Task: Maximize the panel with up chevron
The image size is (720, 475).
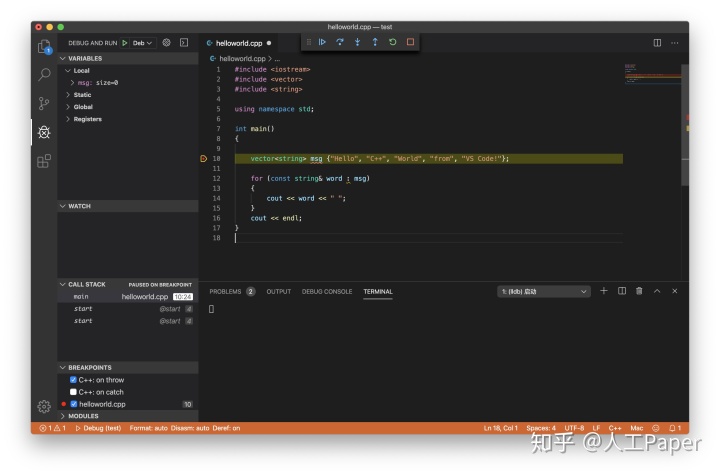Action: (x=657, y=291)
